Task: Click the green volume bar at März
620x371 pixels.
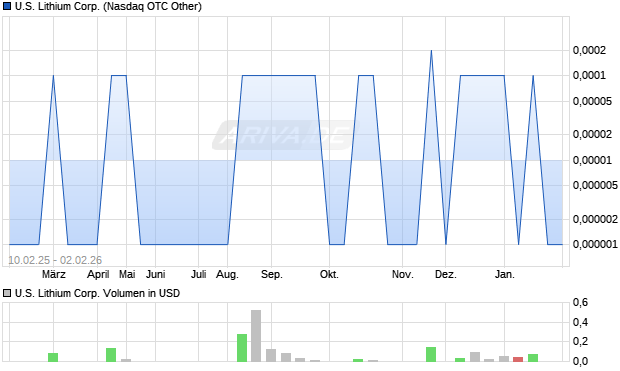Action: [x=53, y=357]
